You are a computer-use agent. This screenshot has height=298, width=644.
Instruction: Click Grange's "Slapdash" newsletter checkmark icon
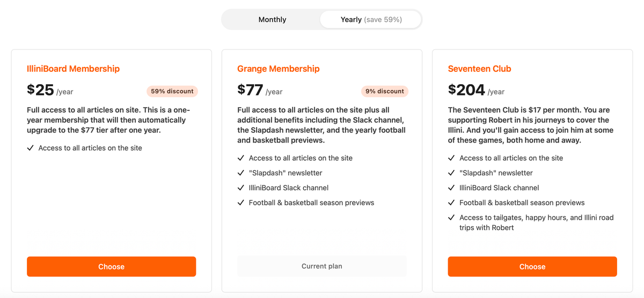[241, 173]
